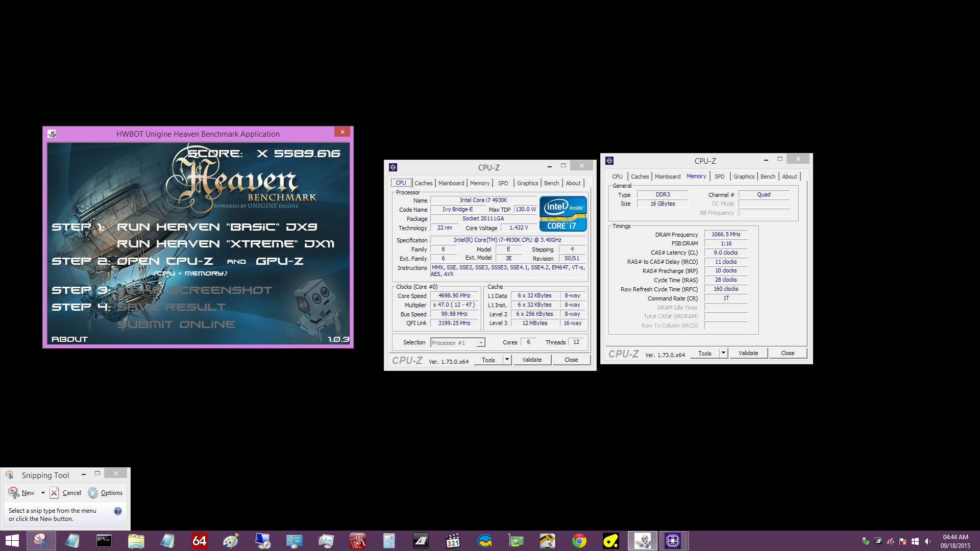Click Close button in CPU-Z Memory window
980x551 pixels.
pyautogui.click(x=788, y=353)
